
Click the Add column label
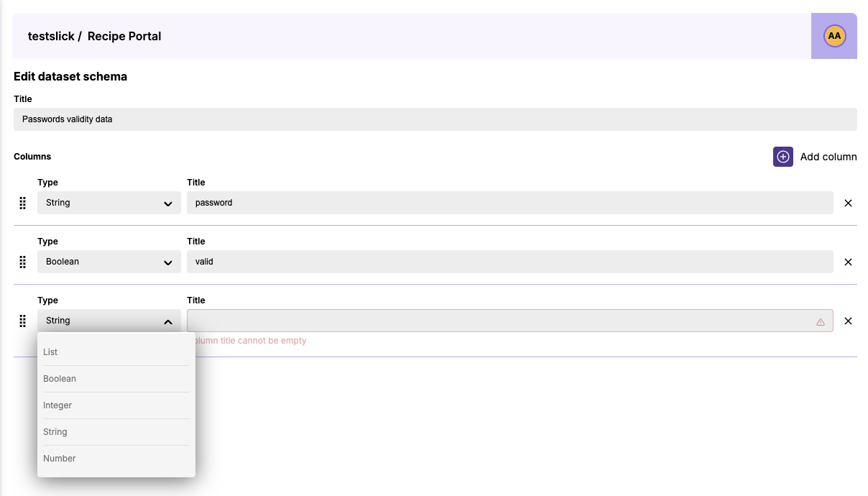(828, 157)
